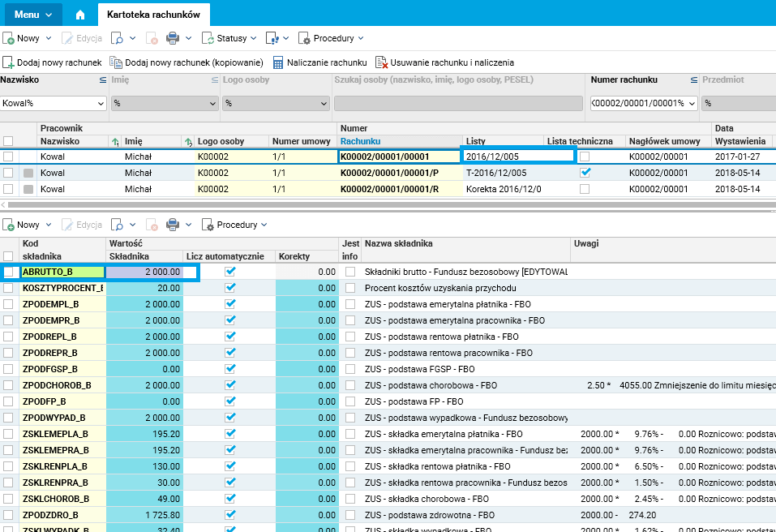Sort by the Rachunku column header
The width and height of the screenshot is (776, 532).
coord(361,141)
